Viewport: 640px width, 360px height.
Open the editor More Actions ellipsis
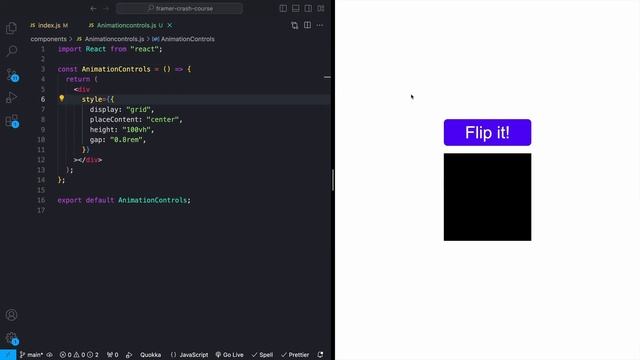[x=320, y=25]
